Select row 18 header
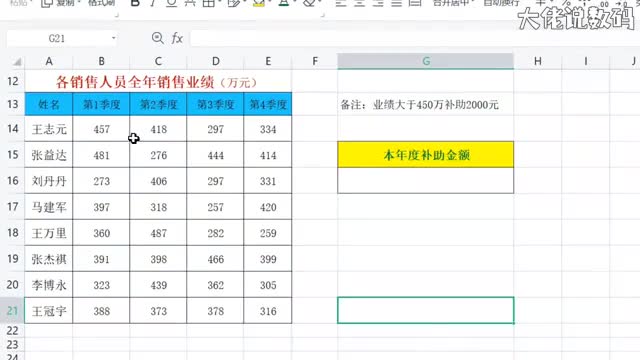Viewport: 640px width, 360px height. 12,233
